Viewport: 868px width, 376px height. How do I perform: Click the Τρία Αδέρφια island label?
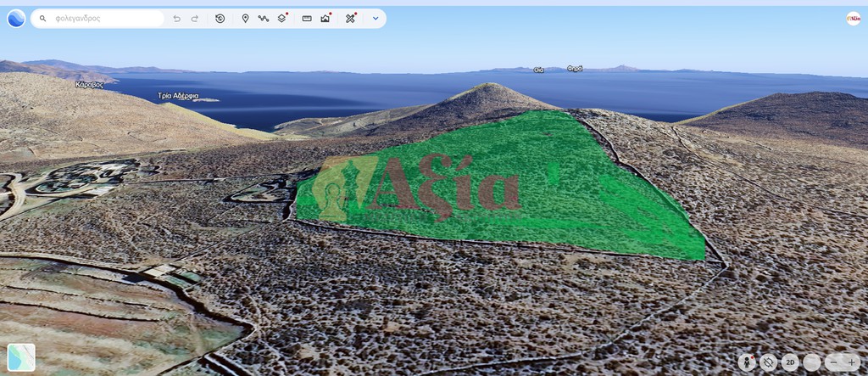tap(178, 95)
